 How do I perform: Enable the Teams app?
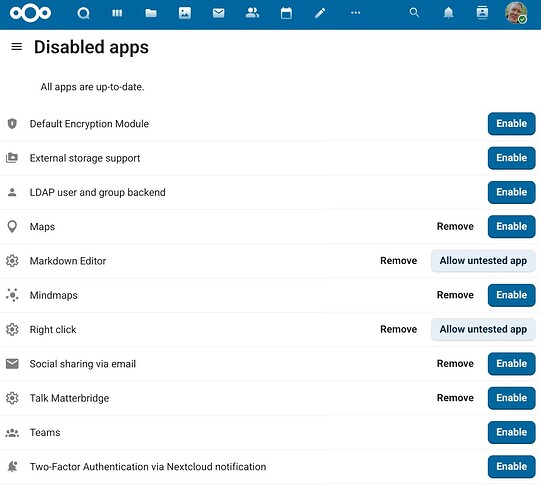511,432
